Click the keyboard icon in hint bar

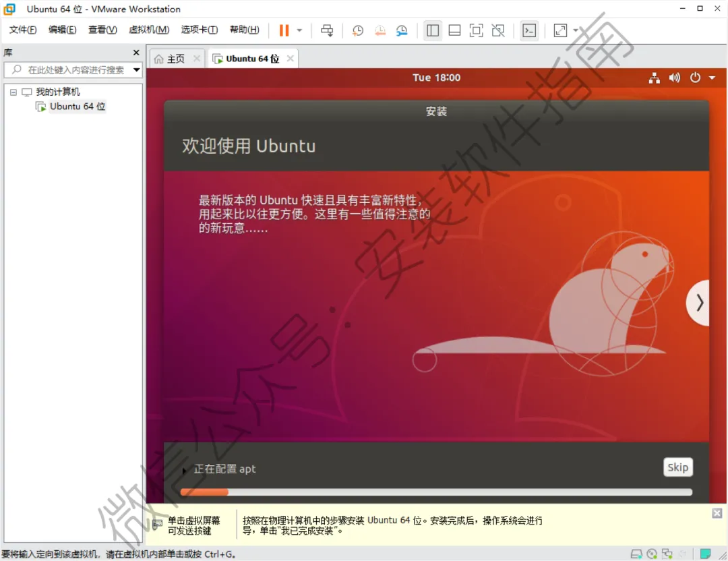tap(157, 525)
